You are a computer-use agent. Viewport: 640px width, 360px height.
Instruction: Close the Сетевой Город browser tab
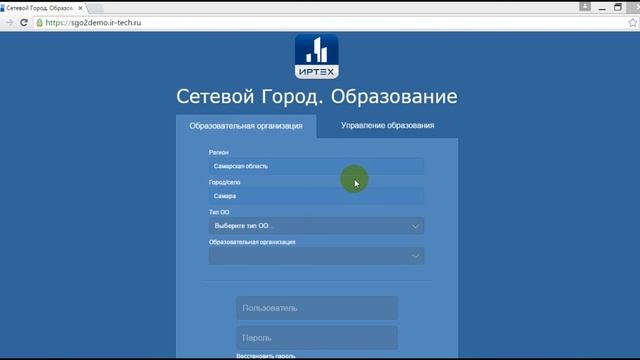(80, 8)
